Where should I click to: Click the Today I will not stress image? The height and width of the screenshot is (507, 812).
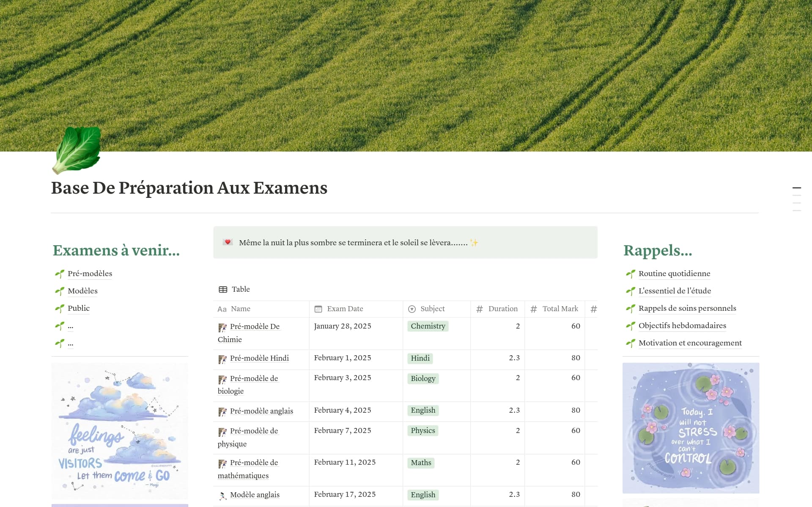(x=690, y=428)
